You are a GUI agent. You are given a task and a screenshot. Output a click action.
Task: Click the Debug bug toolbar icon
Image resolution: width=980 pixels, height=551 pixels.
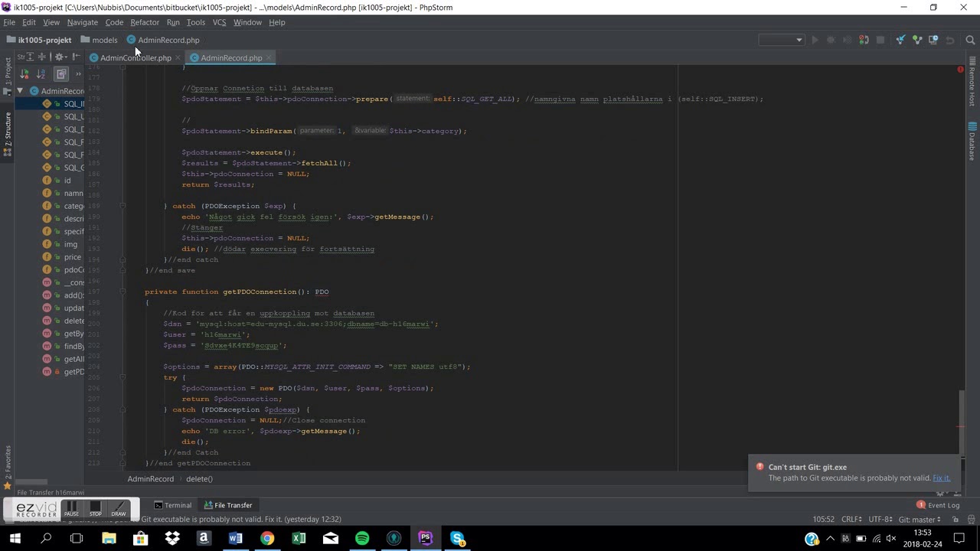point(831,40)
